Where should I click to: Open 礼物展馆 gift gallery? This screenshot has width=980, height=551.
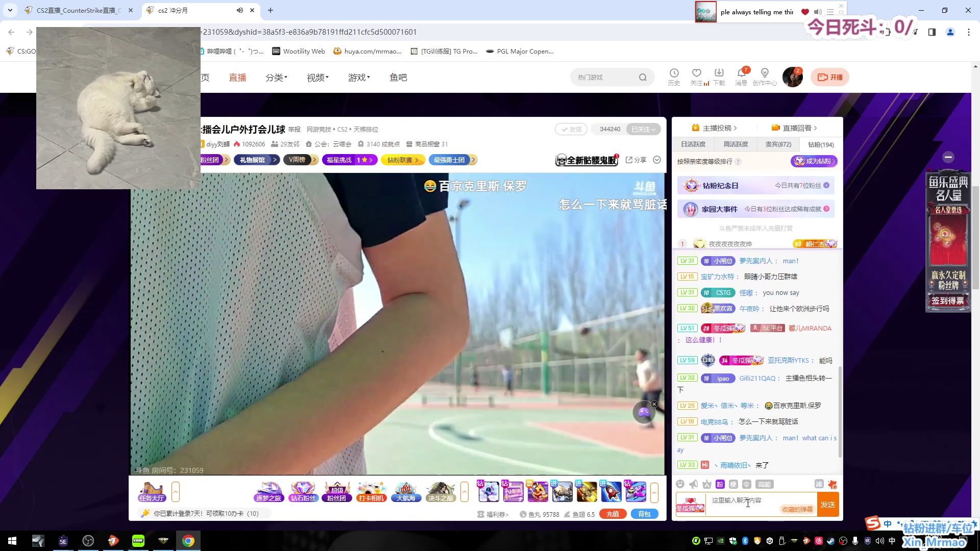pyautogui.click(x=257, y=160)
